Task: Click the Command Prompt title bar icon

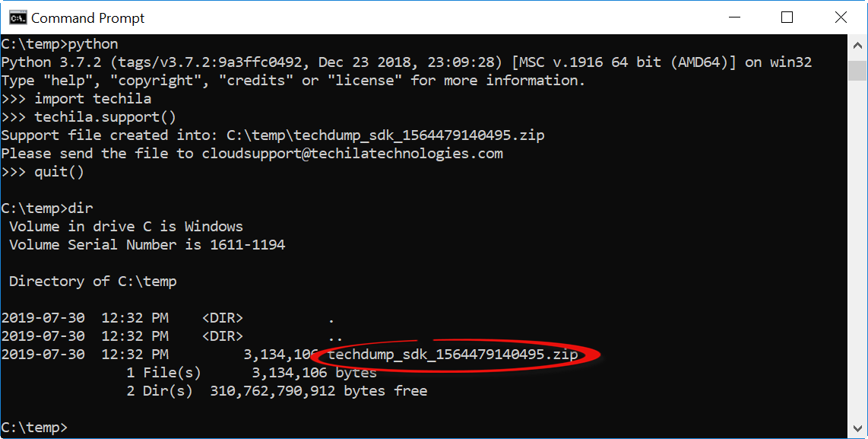Action: coord(17,17)
